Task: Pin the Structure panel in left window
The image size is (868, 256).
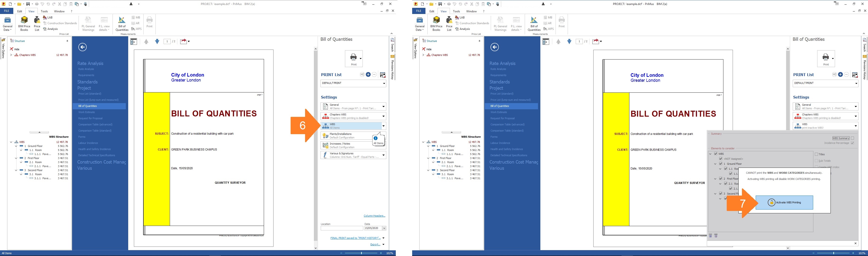Action: click(67, 41)
